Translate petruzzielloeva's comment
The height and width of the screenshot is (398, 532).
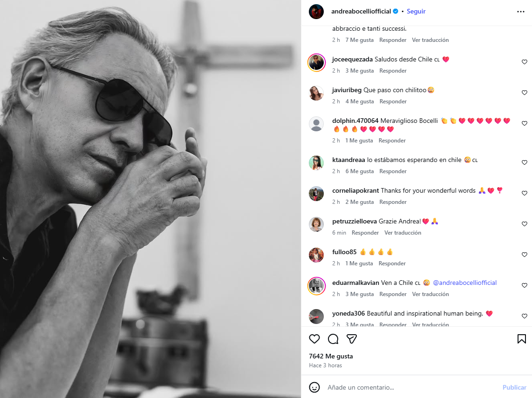[402, 233]
